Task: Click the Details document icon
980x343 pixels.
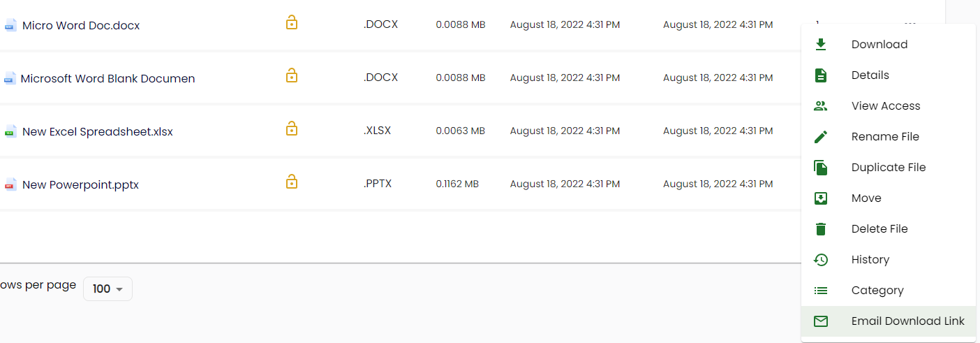Action: tap(821, 75)
